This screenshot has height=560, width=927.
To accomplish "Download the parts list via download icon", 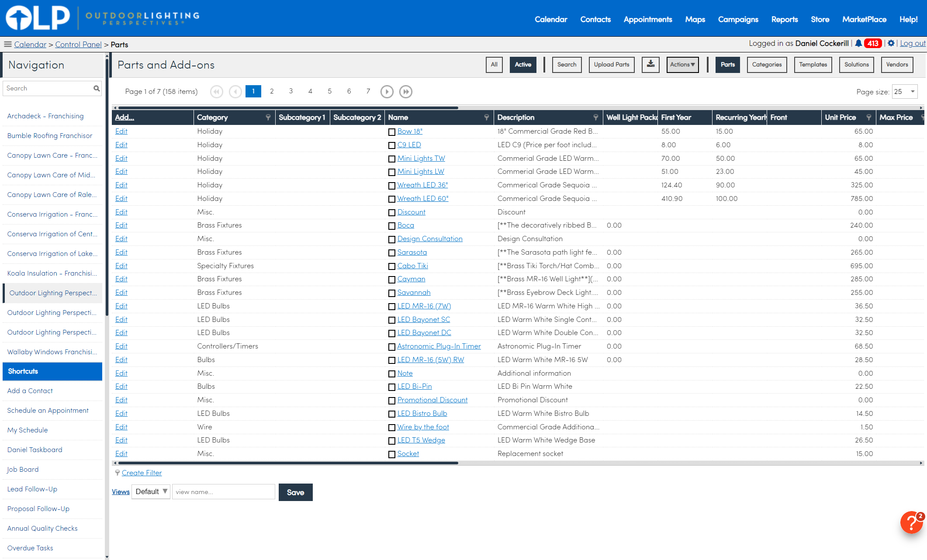I will [x=650, y=65].
